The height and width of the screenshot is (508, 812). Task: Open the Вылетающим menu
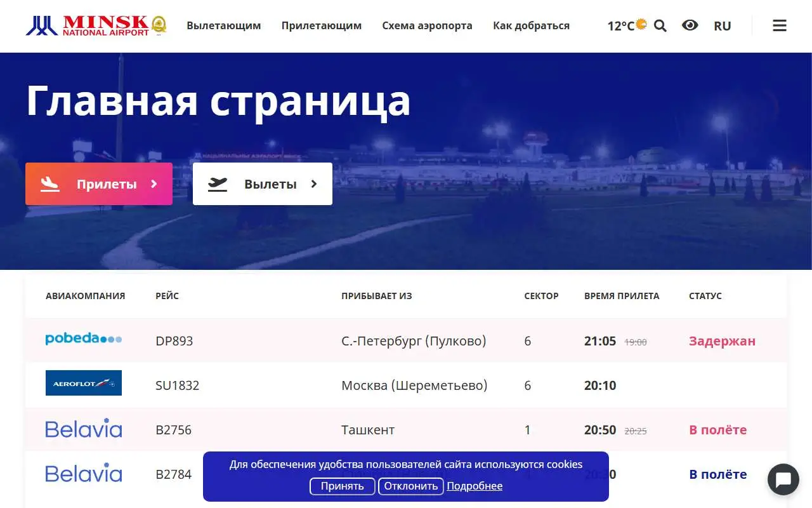[x=223, y=25]
